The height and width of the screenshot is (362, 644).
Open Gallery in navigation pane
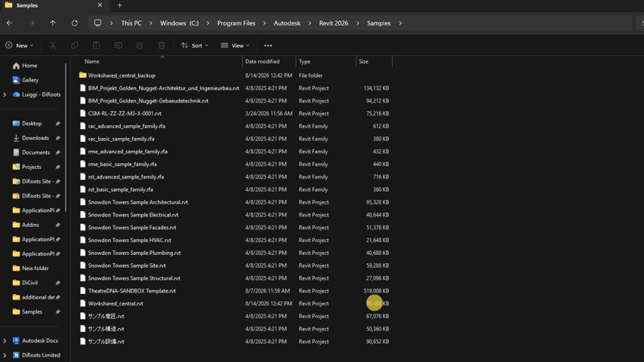[x=30, y=80]
